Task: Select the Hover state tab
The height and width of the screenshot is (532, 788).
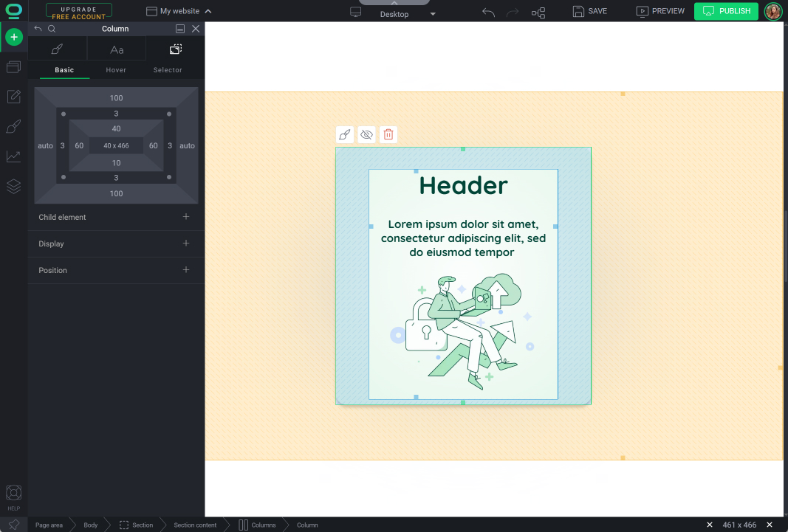Action: click(116, 70)
